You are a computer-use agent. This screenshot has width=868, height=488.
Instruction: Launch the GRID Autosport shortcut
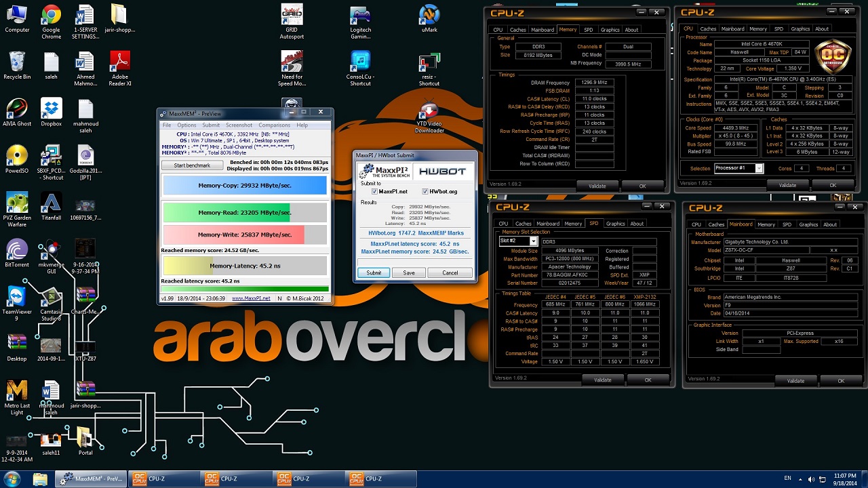pyautogui.click(x=292, y=16)
